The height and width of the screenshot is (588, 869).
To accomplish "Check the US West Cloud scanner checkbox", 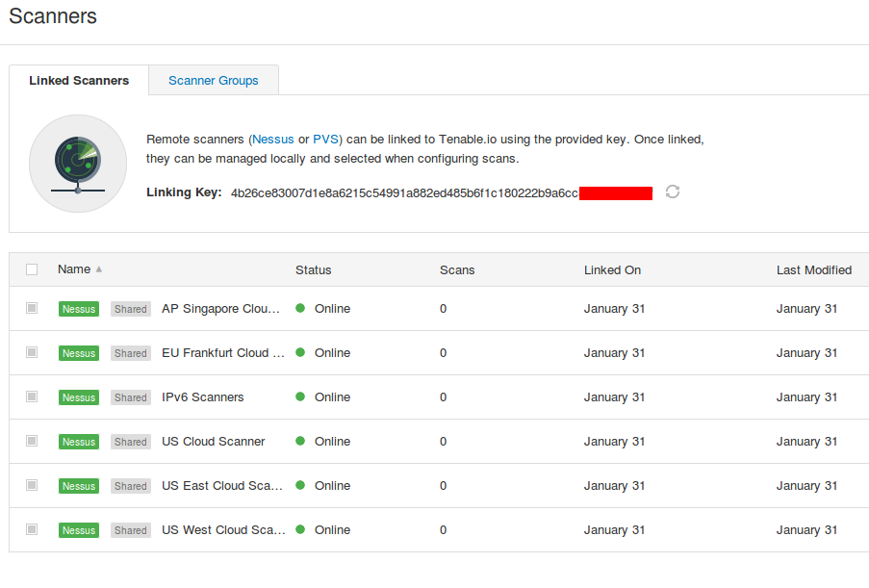I will coord(32,530).
